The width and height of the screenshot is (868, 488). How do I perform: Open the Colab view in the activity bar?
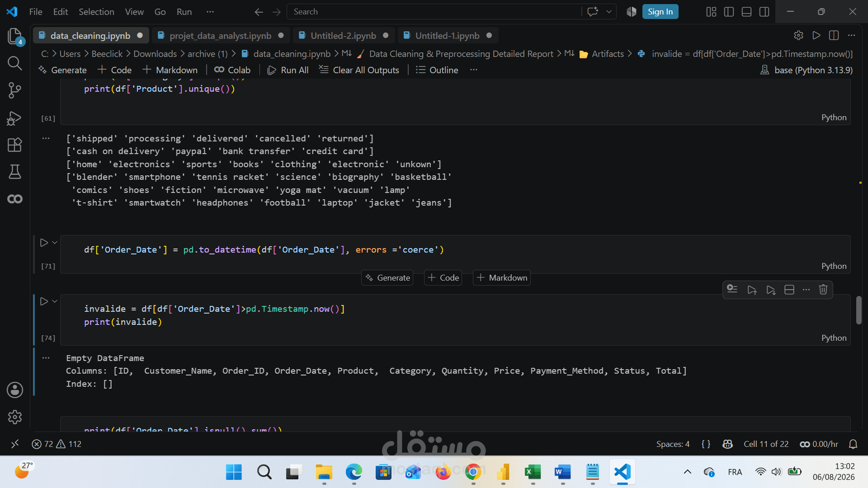tap(15, 199)
